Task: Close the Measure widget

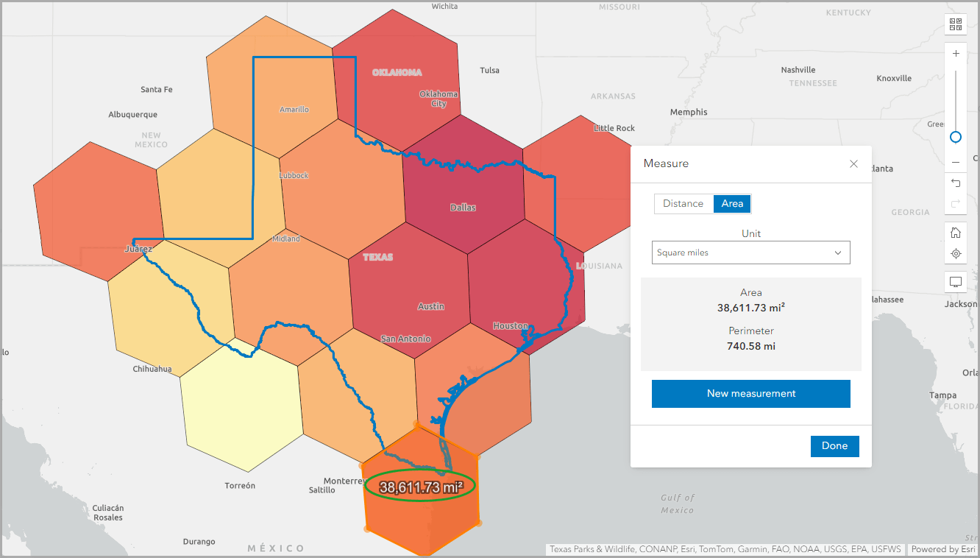Action: pyautogui.click(x=853, y=163)
